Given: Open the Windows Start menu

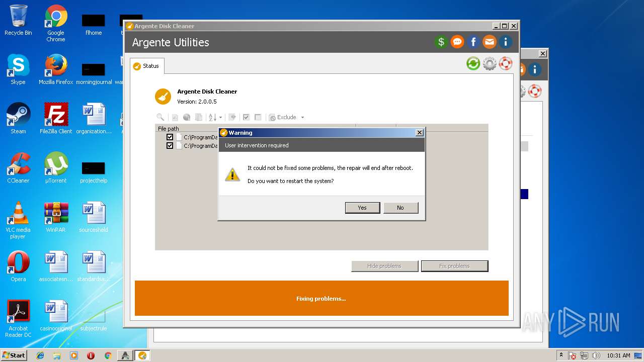Looking at the screenshot, I should (14, 355).
